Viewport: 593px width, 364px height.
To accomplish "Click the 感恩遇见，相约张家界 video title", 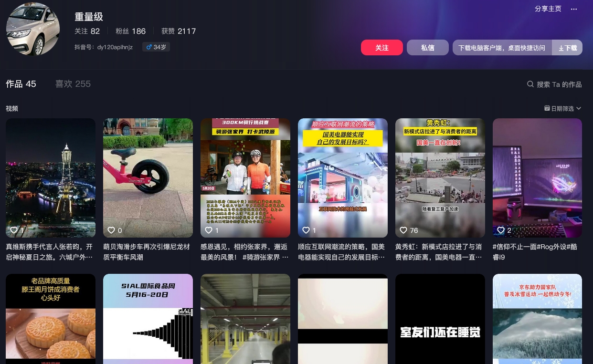I will [x=244, y=252].
